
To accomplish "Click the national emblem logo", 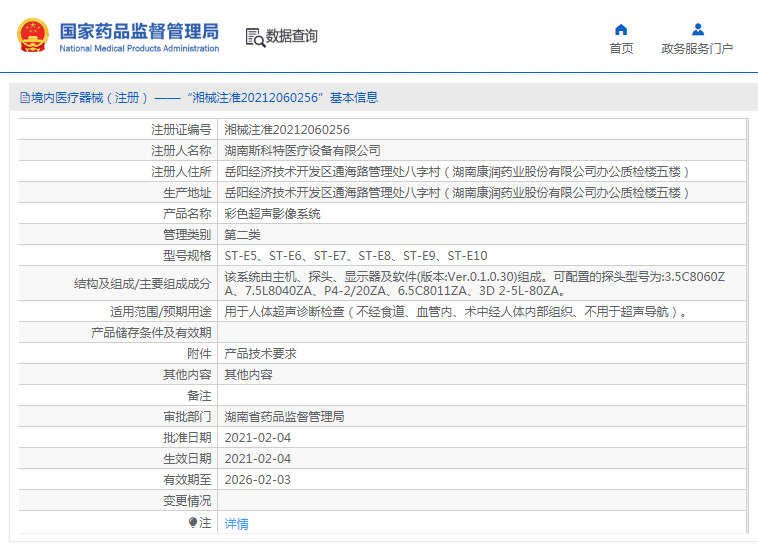I will pyautogui.click(x=32, y=36).
